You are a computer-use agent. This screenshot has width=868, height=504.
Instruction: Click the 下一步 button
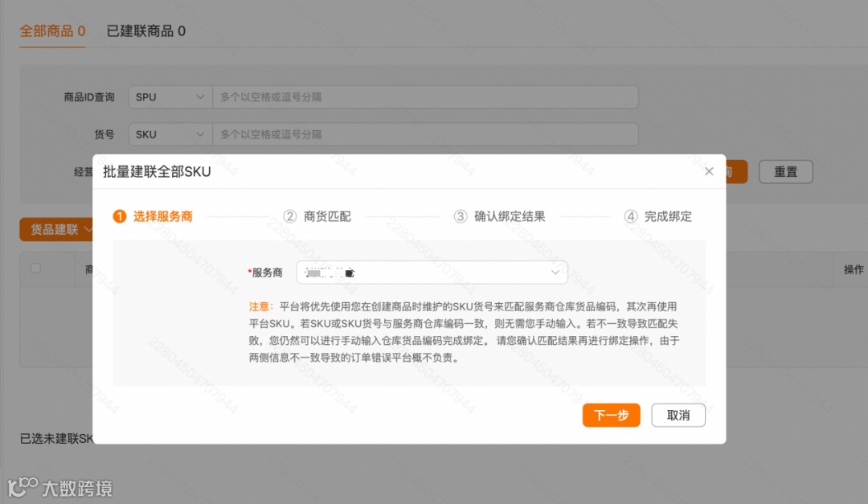point(611,415)
